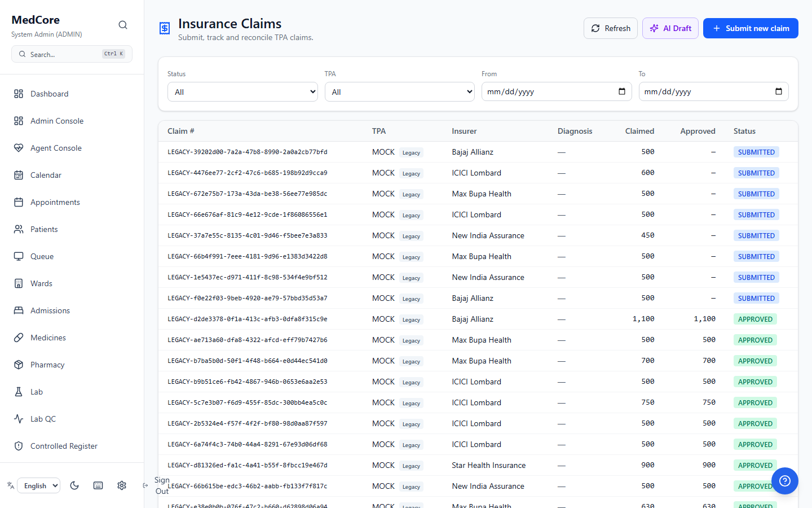812x508 pixels.
Task: Open Pharmacy box icon
Action: (19, 365)
